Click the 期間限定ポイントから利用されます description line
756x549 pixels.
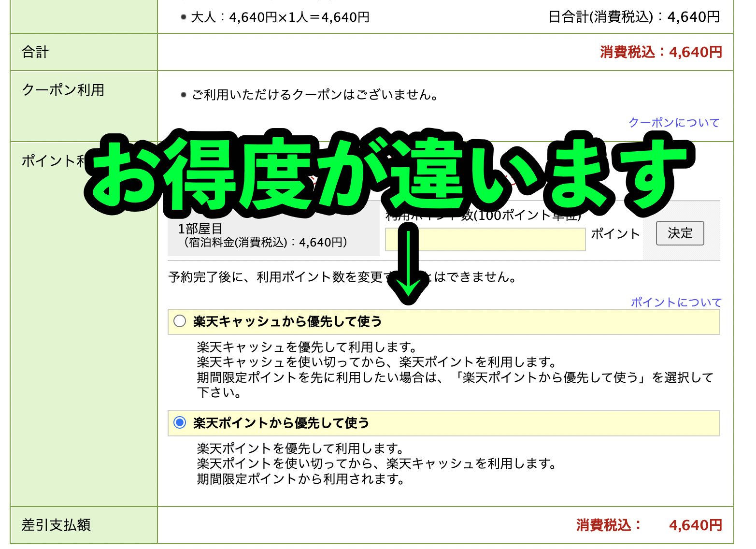(300, 479)
